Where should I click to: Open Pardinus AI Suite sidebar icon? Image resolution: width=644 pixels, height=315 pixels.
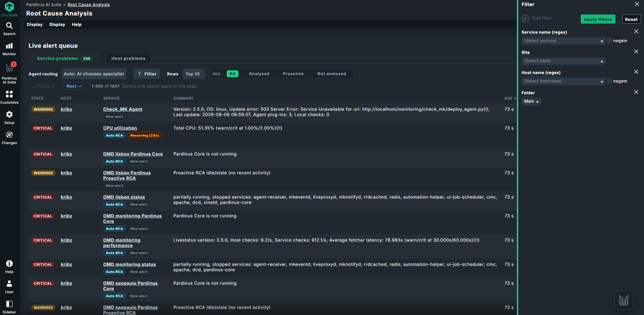click(x=9, y=69)
